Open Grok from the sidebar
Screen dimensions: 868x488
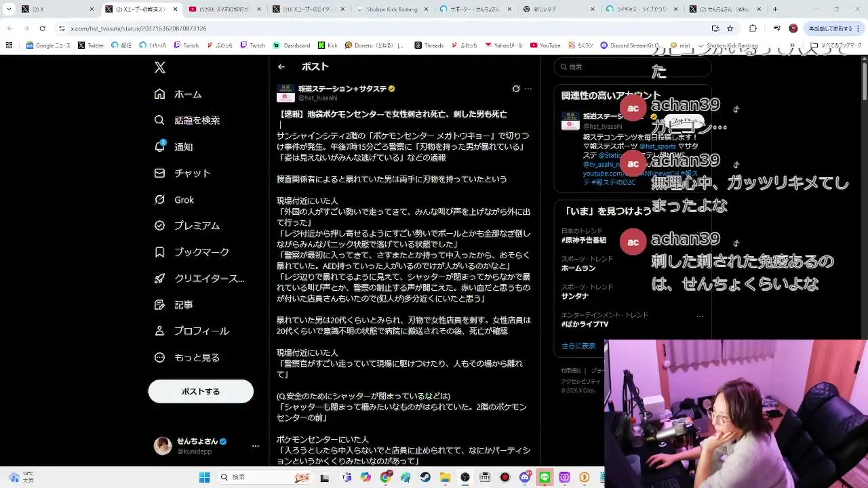click(174, 200)
